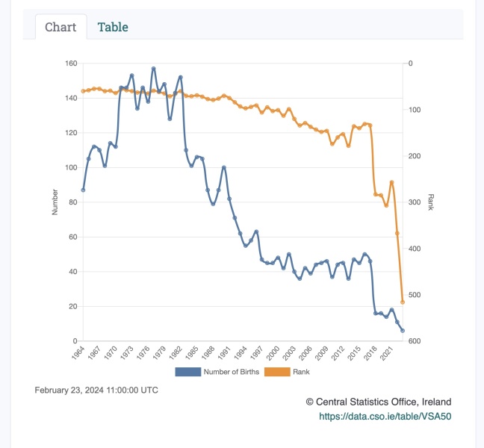Select the first blue data point at 1964

click(x=83, y=190)
